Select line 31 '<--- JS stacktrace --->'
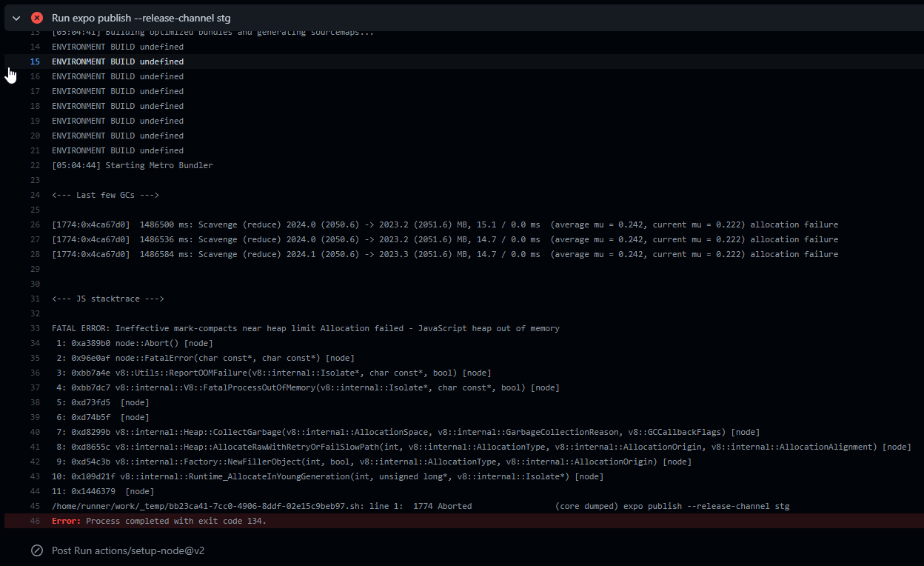This screenshot has width=924, height=566. pyautogui.click(x=108, y=299)
